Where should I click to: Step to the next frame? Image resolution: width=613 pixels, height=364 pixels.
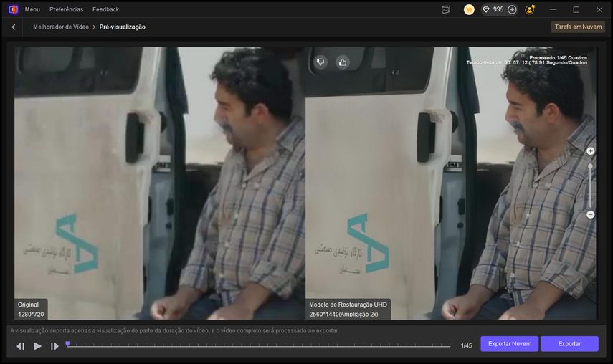pos(54,346)
